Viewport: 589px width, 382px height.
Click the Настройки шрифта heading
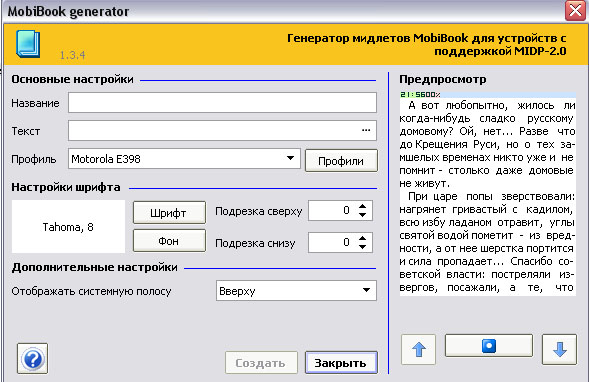click(66, 187)
